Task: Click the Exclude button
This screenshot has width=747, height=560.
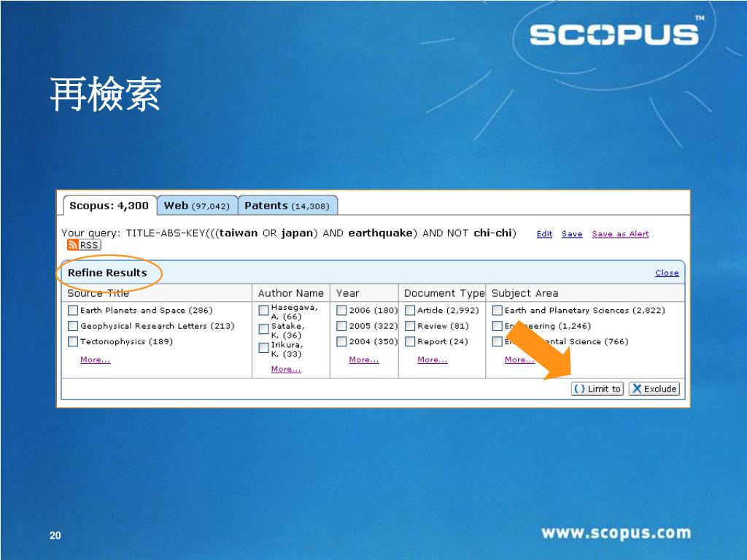Action: tap(654, 389)
